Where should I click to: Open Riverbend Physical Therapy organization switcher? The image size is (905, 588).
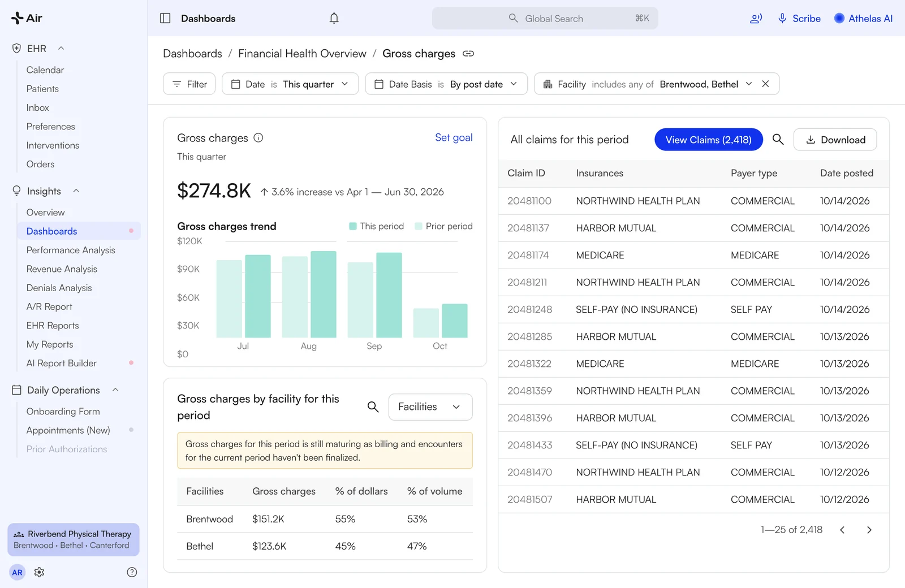click(x=74, y=539)
